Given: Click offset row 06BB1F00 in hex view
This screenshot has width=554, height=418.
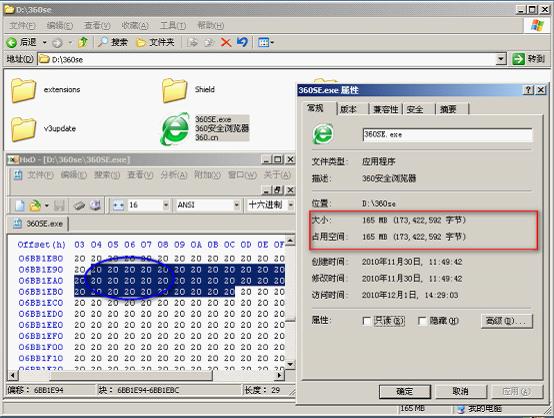Looking at the screenshot, I should pos(41,347).
